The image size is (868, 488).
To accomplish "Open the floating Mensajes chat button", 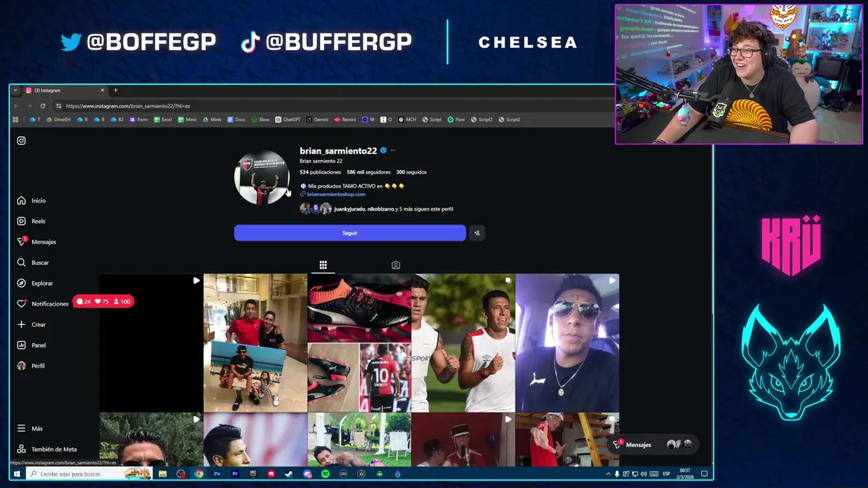I will [652, 445].
